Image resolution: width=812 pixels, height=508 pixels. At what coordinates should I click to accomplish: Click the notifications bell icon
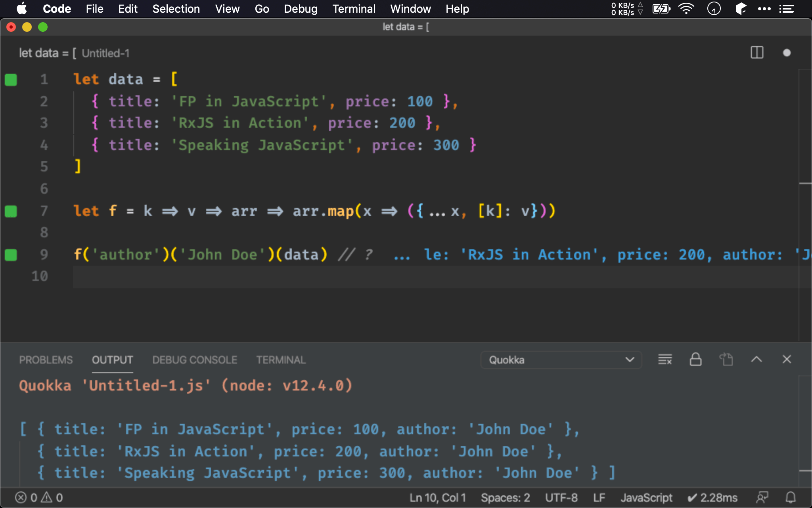[x=791, y=497]
